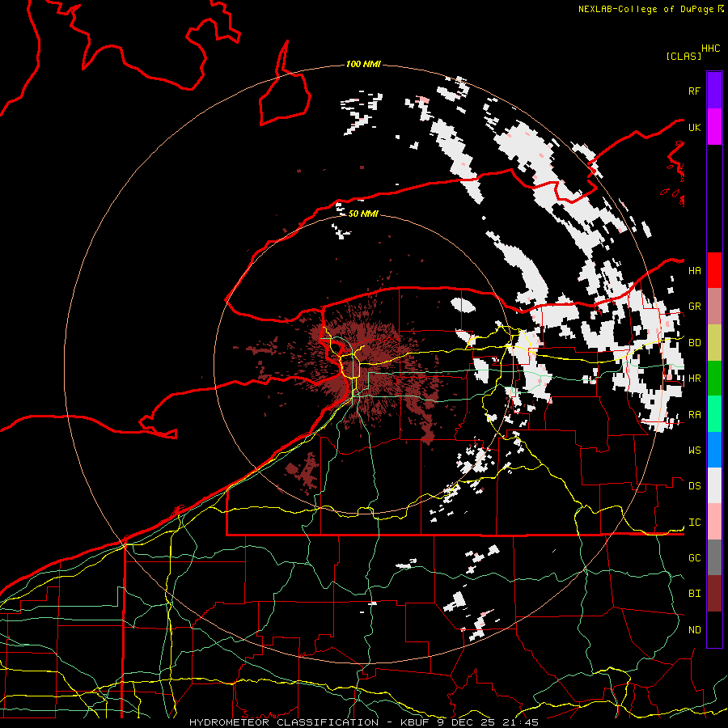Screen dimensions: 728x728
Task: Click the '[CLAS]' legend heading text
Action: click(x=684, y=56)
